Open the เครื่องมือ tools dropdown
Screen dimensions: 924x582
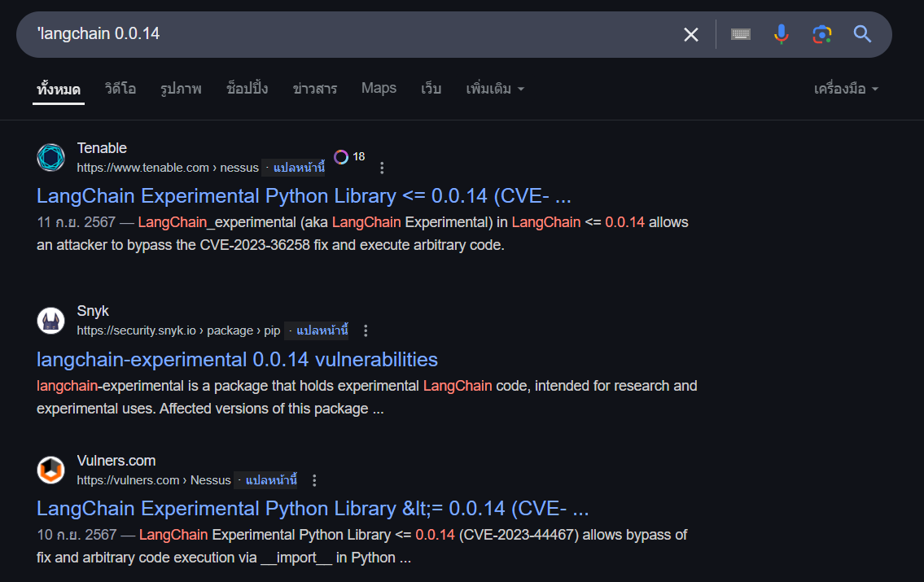[x=846, y=89]
